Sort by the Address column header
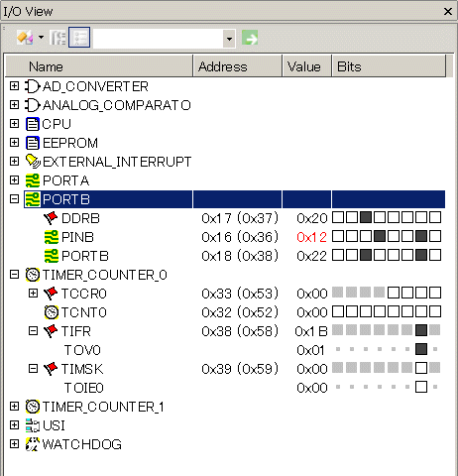Viewport: 458px width, 476px height. (x=237, y=66)
